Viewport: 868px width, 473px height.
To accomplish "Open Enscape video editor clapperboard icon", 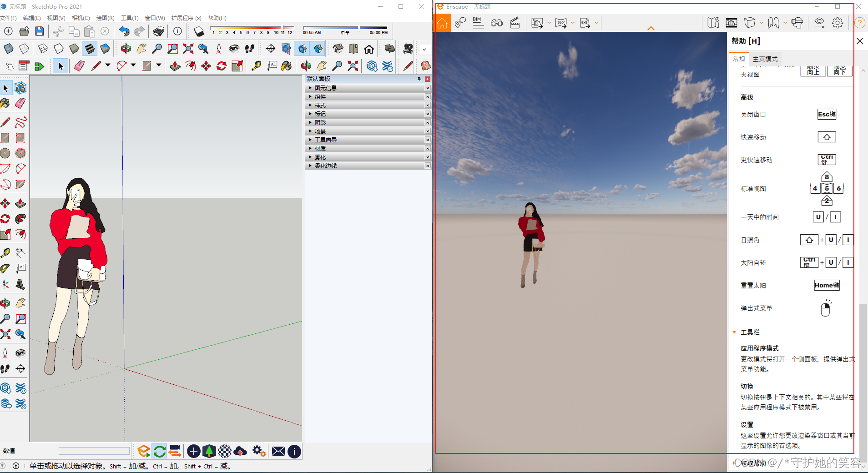I will [x=515, y=23].
